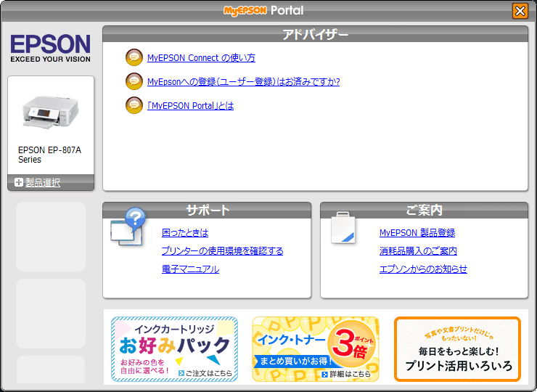Click the インク・トナー ポイント3倍 banner

[316, 349]
